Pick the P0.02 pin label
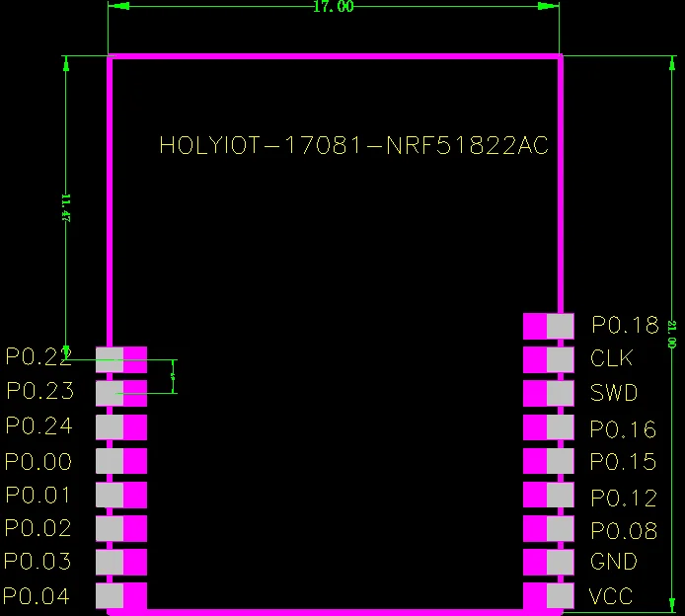This screenshot has width=685, height=616. point(38,528)
